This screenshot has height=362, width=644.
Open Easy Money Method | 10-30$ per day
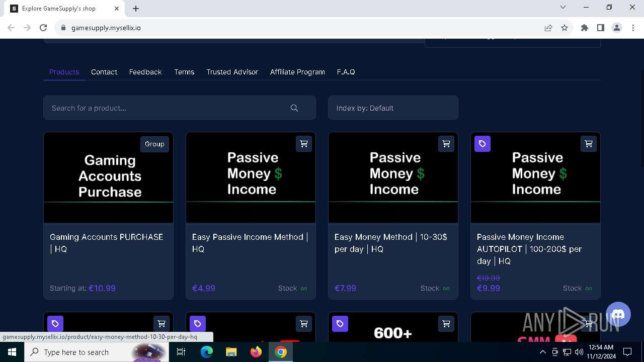(x=391, y=243)
